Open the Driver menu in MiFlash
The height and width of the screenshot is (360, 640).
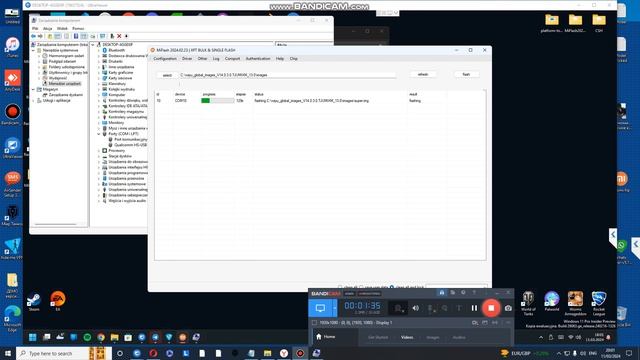187,59
